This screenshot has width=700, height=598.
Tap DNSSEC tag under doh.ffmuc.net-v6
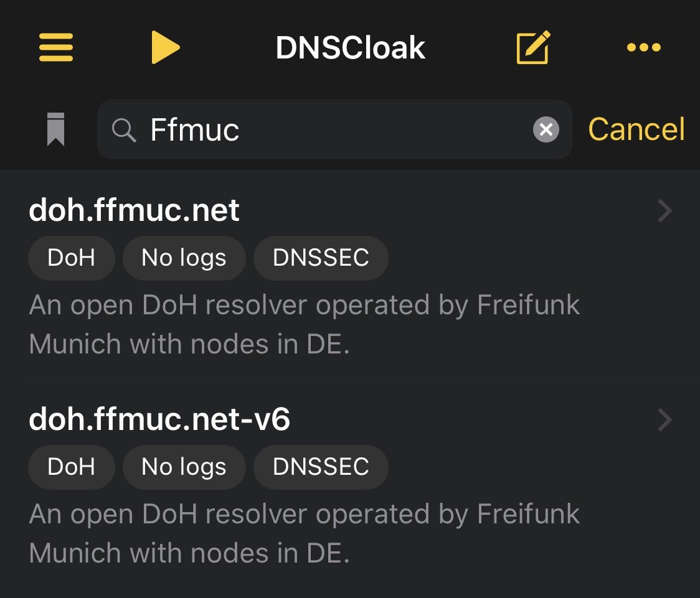click(x=321, y=467)
